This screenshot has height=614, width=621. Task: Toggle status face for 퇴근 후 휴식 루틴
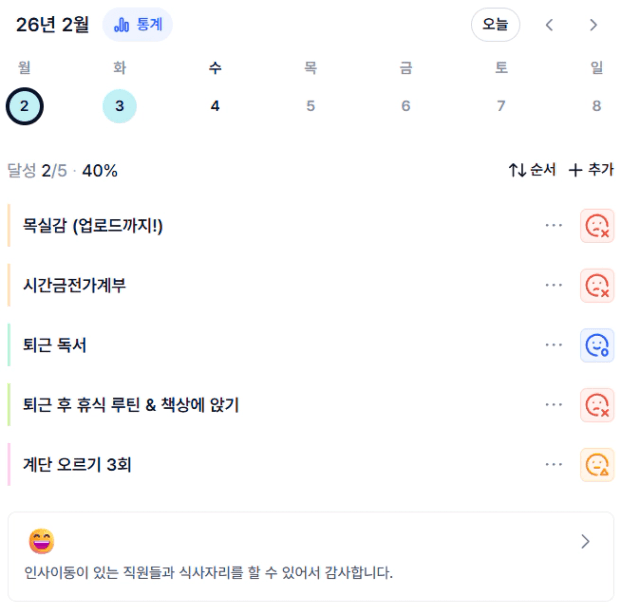click(597, 405)
